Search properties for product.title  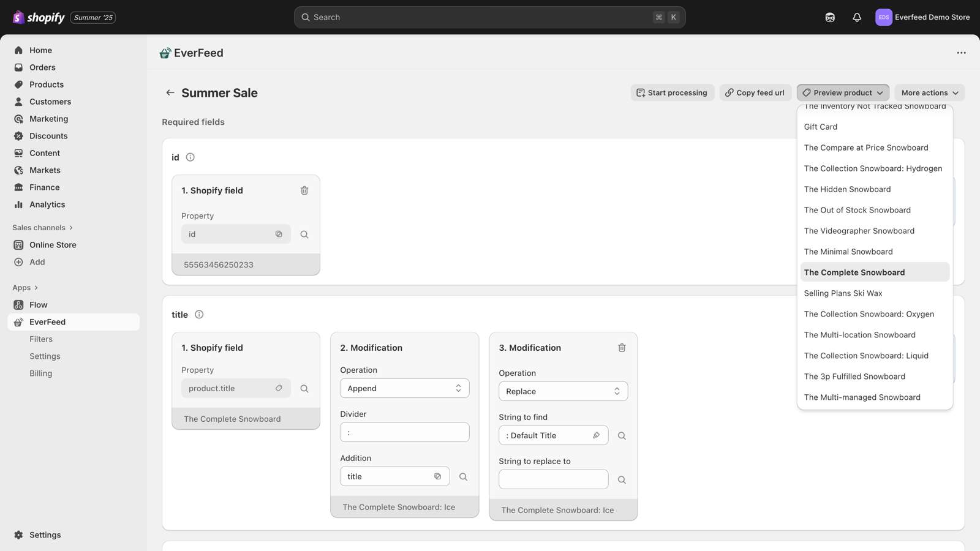[x=304, y=389]
